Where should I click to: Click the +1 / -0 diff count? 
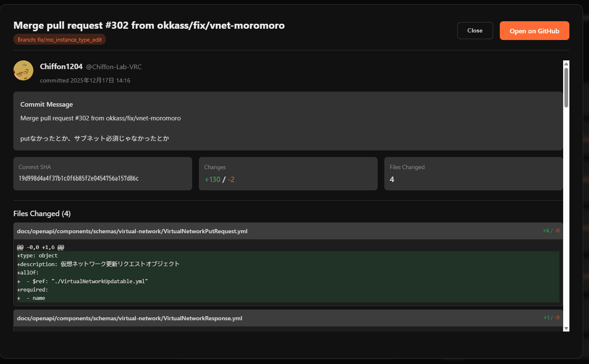551,318
